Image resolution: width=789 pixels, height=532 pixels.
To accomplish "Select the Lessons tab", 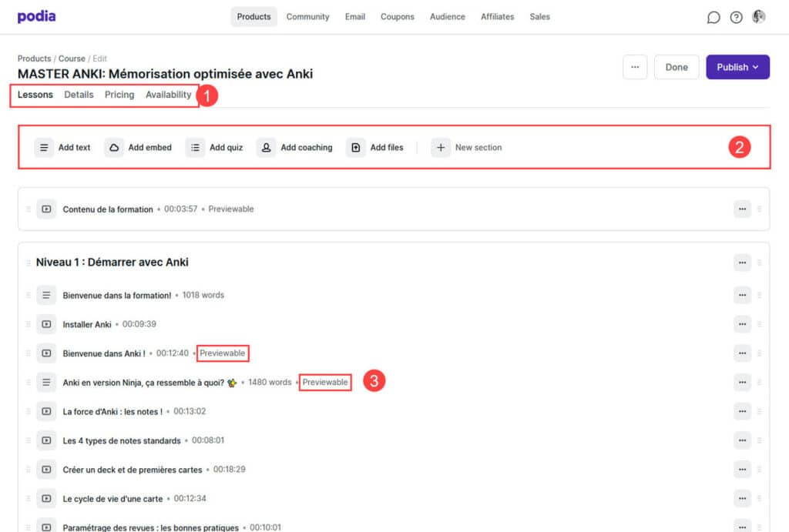I will pyautogui.click(x=35, y=95).
